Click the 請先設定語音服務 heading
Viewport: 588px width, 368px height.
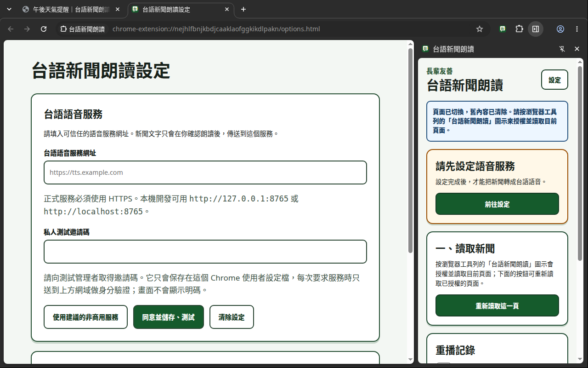tap(475, 166)
